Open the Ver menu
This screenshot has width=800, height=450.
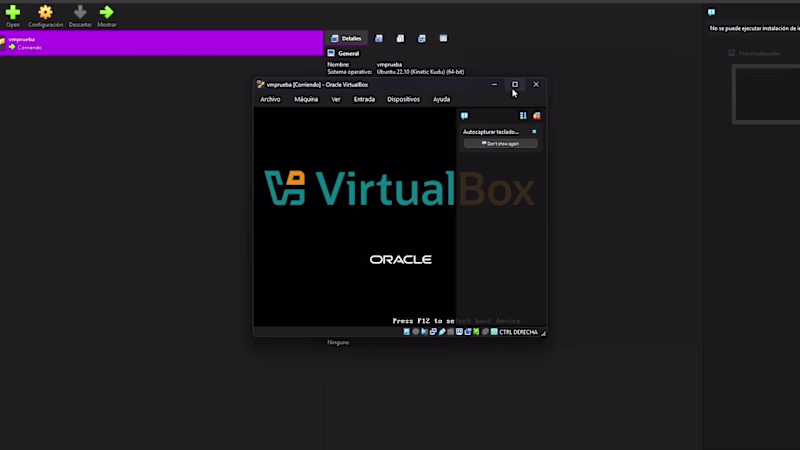point(336,99)
